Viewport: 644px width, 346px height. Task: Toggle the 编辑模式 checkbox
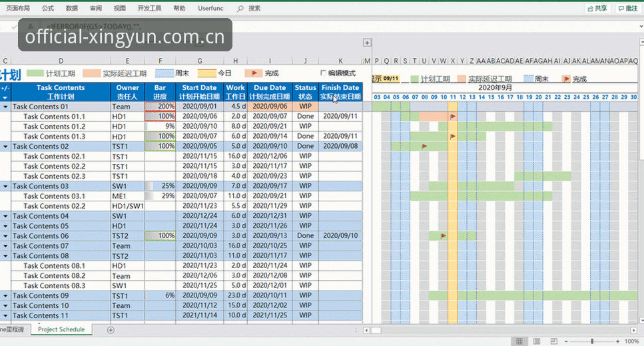click(323, 73)
